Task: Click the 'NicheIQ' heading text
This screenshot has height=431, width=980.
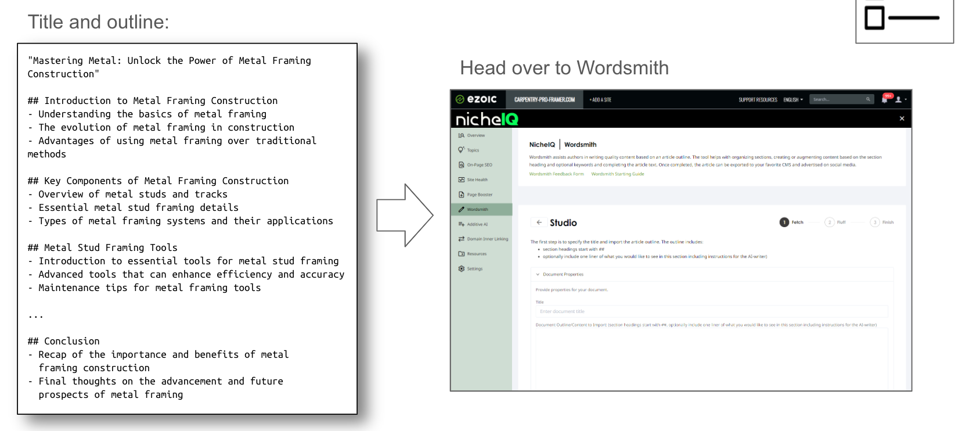Action: point(542,145)
